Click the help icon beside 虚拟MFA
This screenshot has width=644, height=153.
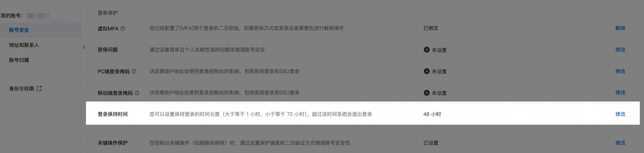coord(123,29)
